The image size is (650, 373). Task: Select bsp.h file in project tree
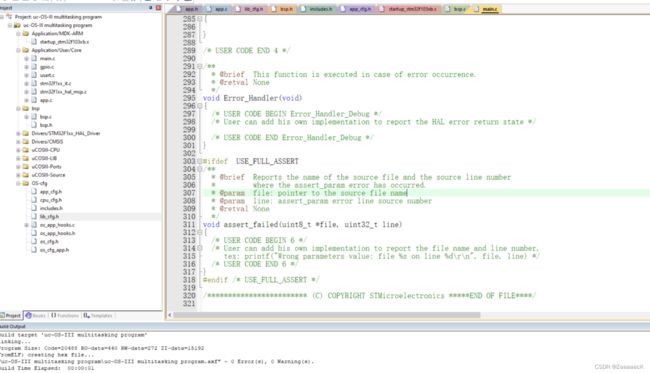click(x=46, y=125)
